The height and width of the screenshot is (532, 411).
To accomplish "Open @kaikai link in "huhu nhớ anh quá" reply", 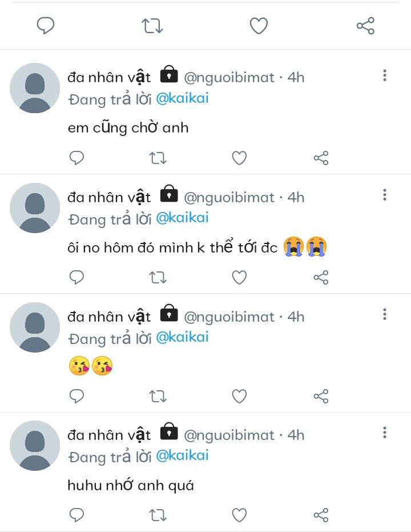I will click(x=182, y=455).
